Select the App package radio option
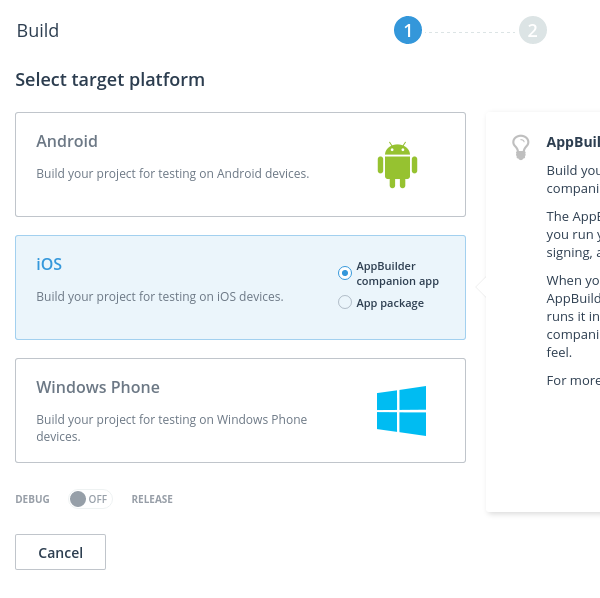 click(x=345, y=302)
